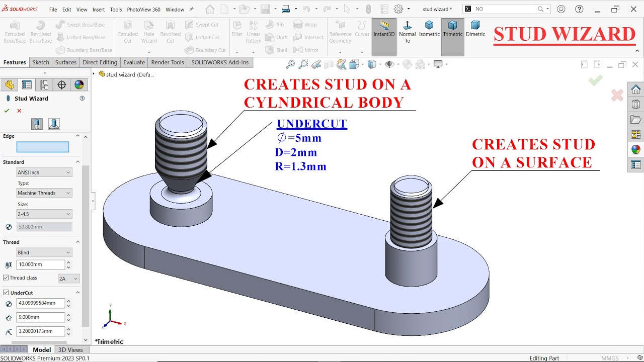The width and height of the screenshot is (644, 362).
Task: Open the Thread Blind end condition dropdown
Action: click(x=44, y=252)
